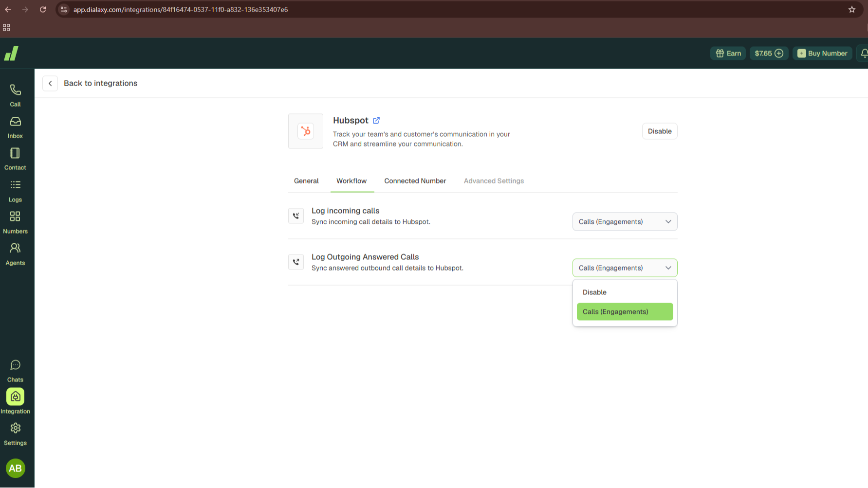Open the Advanced Settings tab
868x488 pixels.
494,181
